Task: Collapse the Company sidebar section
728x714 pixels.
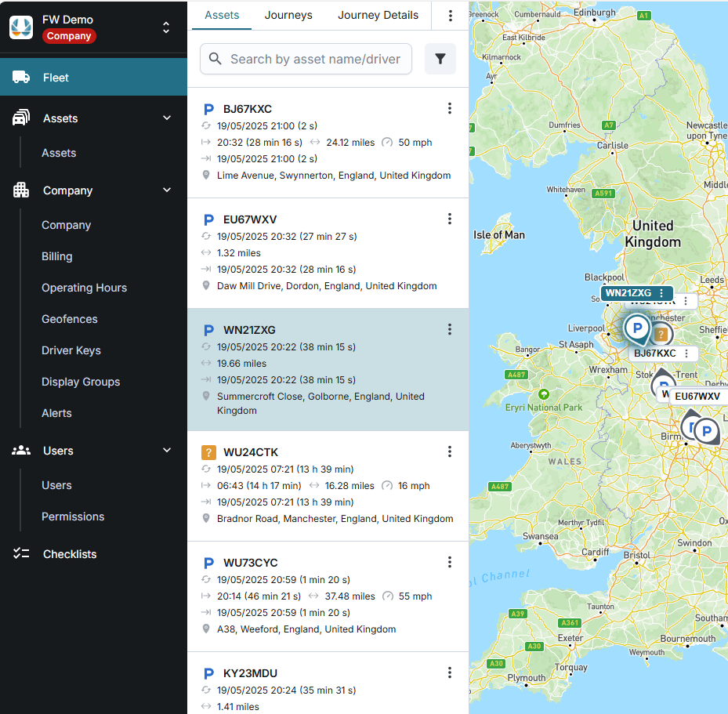Action: pyautogui.click(x=166, y=190)
